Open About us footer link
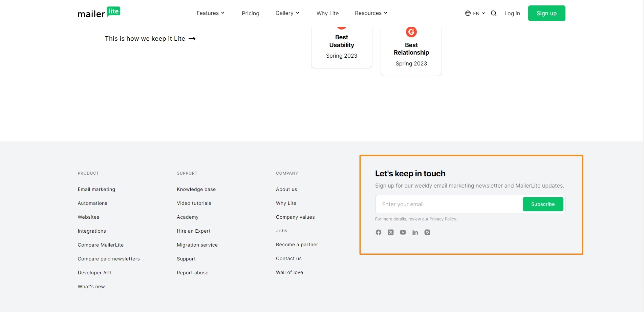644x312 pixels. [x=286, y=189]
